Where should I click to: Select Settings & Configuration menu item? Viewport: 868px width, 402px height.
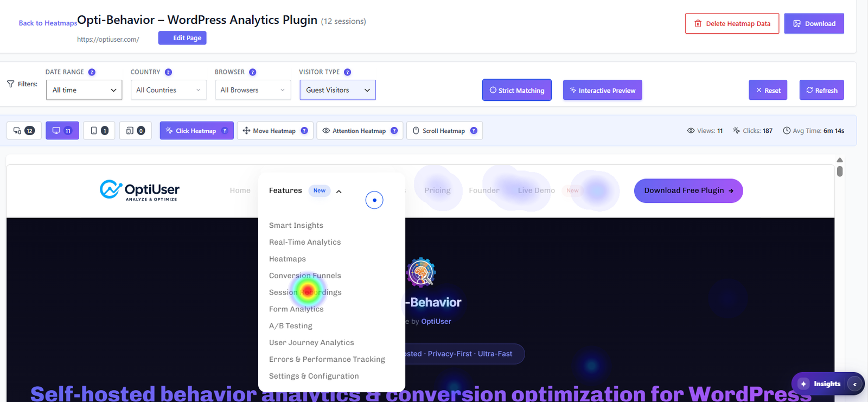pos(314,377)
